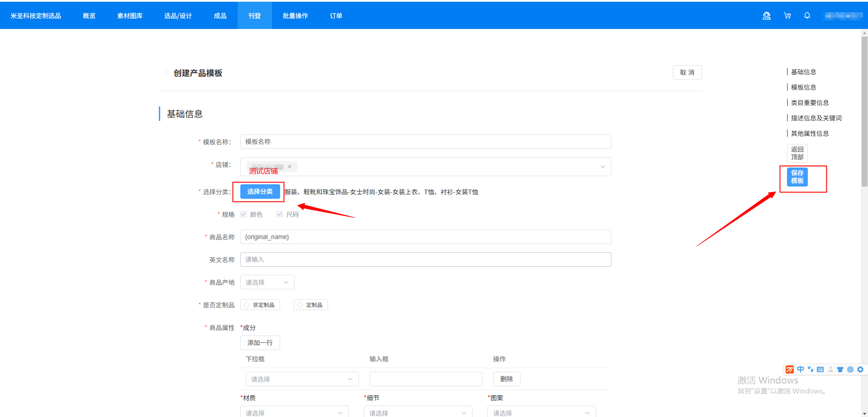The image size is (868, 417).
Task: Toggle the 尺码 specification checkbox
Action: coord(280,214)
